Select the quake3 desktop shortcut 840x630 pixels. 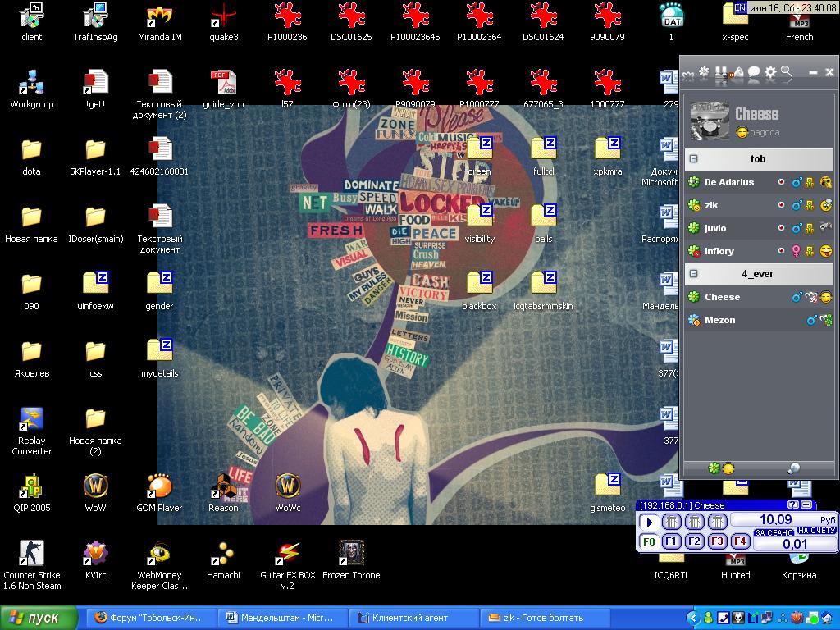pyautogui.click(x=223, y=22)
